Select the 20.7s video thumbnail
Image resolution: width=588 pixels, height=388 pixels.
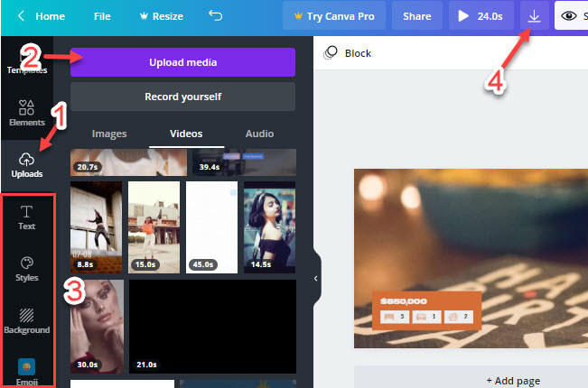pyautogui.click(x=128, y=162)
